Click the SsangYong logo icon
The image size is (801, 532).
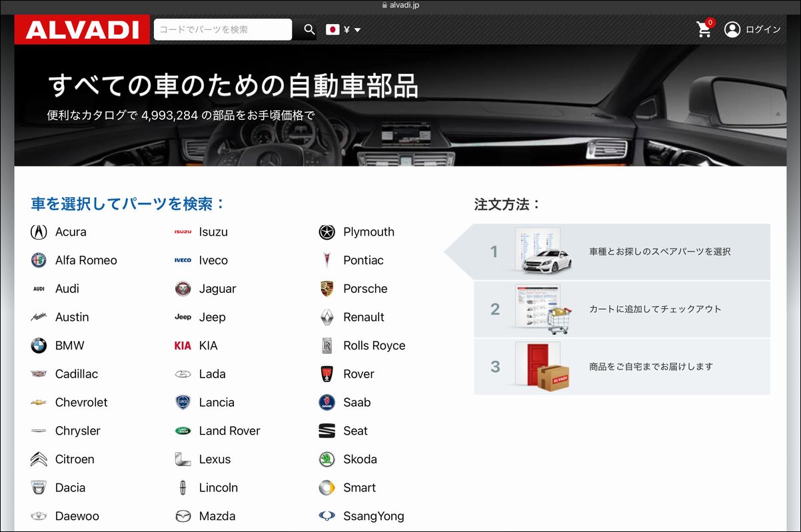pyautogui.click(x=327, y=516)
